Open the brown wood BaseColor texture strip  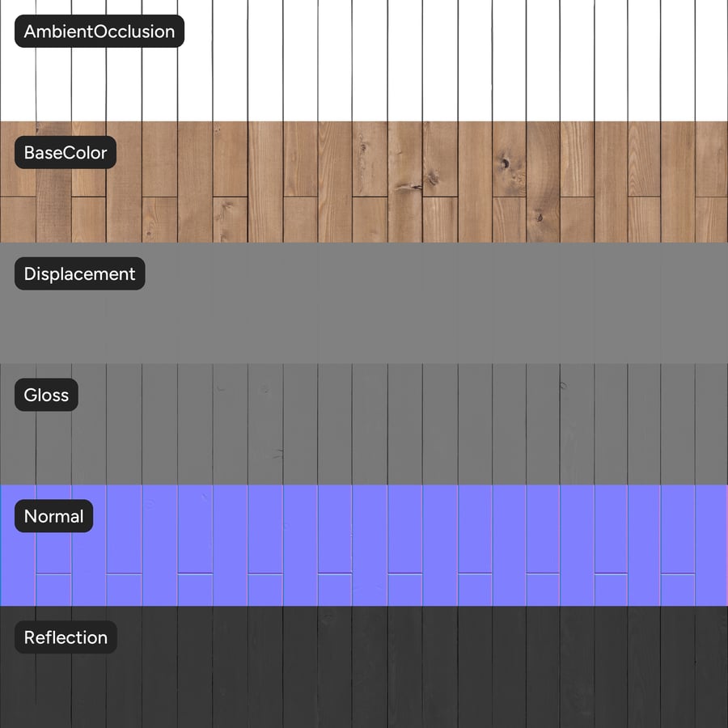pos(364,182)
